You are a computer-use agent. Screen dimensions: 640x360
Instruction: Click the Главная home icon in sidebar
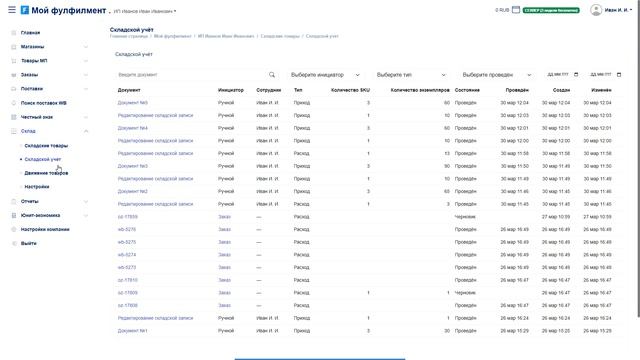[13, 33]
